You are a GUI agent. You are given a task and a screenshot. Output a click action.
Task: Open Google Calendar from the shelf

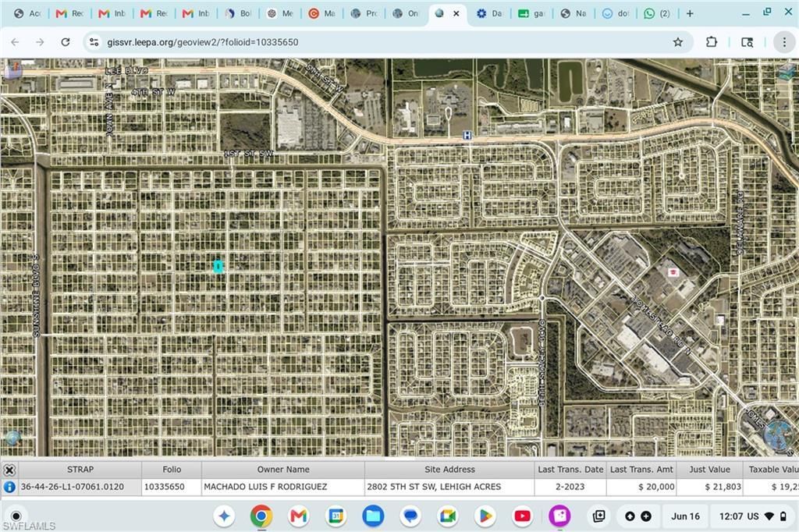pos(336,516)
